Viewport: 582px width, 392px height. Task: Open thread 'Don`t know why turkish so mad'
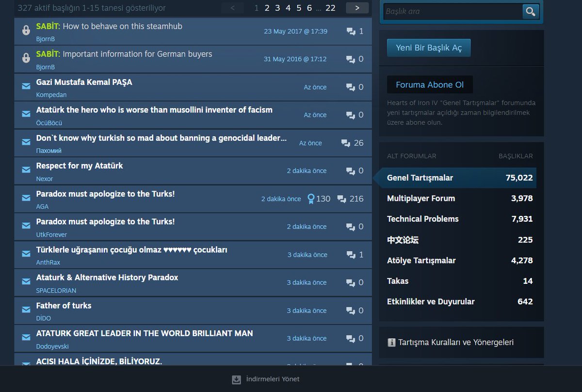(161, 138)
